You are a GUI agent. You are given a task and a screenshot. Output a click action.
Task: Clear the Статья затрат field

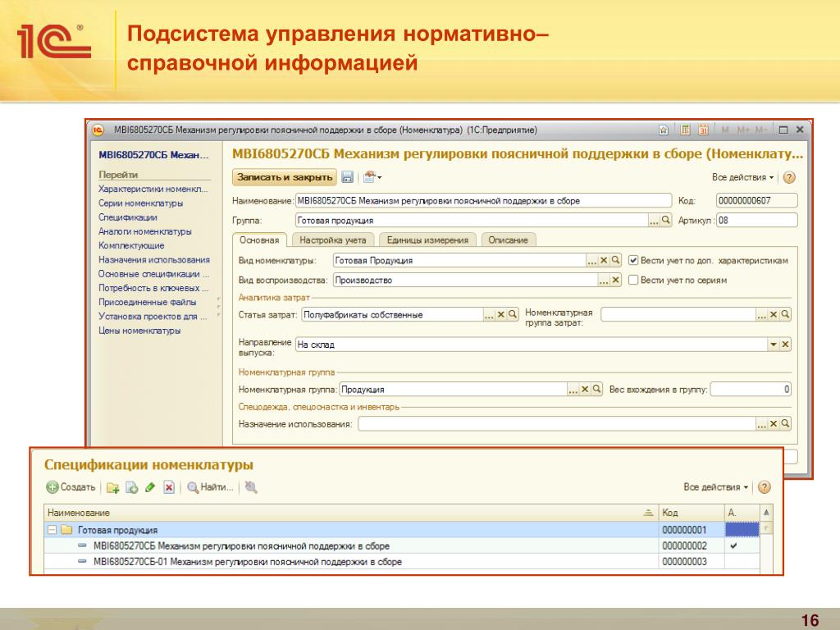(501, 314)
